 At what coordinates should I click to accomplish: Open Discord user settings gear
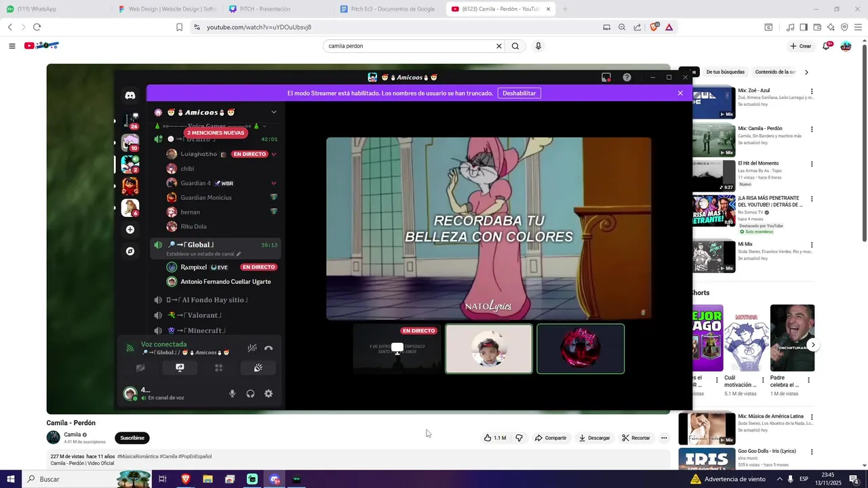pos(269,394)
